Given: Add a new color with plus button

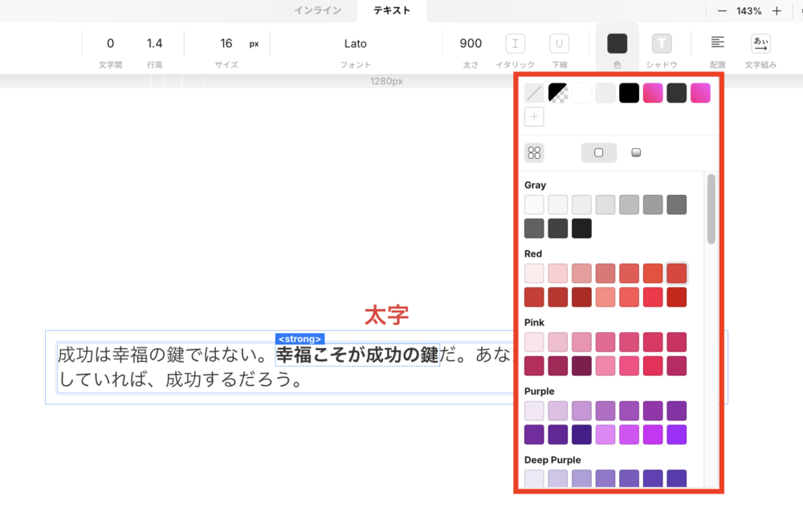Looking at the screenshot, I should [x=534, y=116].
